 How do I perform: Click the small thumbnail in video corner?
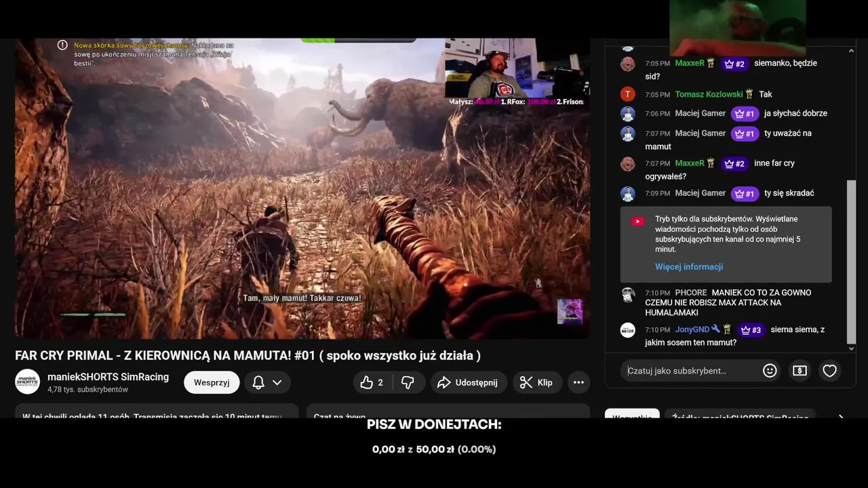[570, 312]
